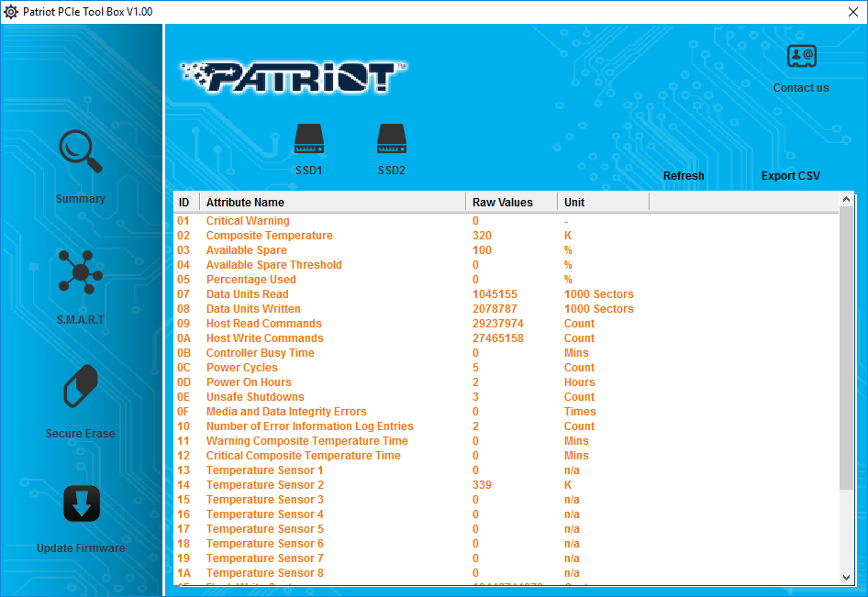Screen dimensions: 868x597
Task: Click the Unit column header
Action: 604,203
